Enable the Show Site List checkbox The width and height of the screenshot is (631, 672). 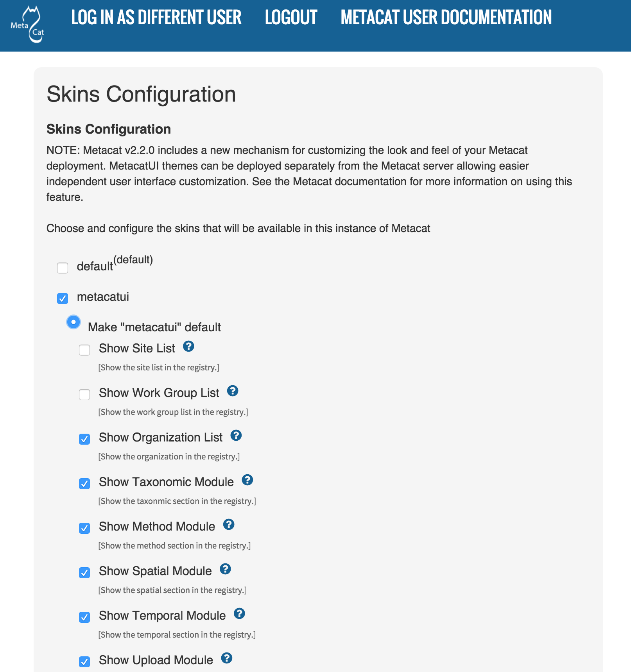coord(84,350)
